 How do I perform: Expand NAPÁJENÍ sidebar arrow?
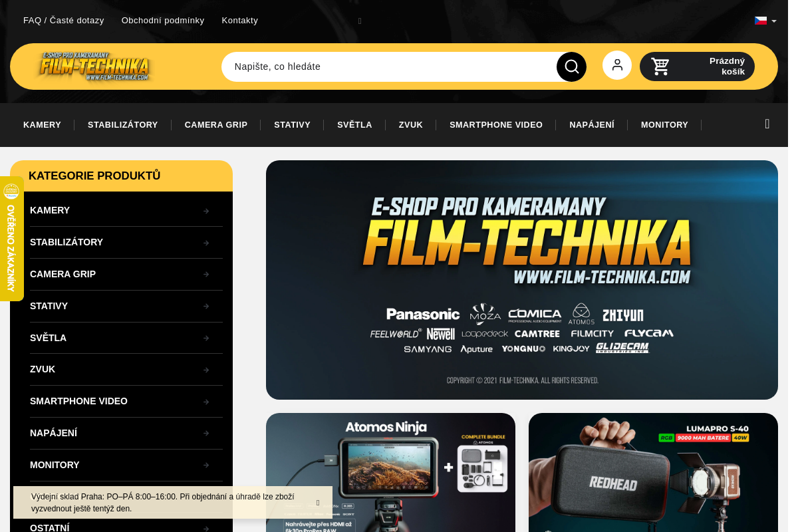pos(206,434)
